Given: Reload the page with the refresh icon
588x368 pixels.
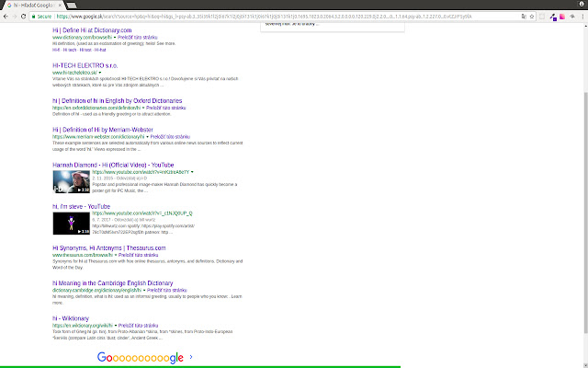Looking at the screenshot, I should tap(23, 17).
